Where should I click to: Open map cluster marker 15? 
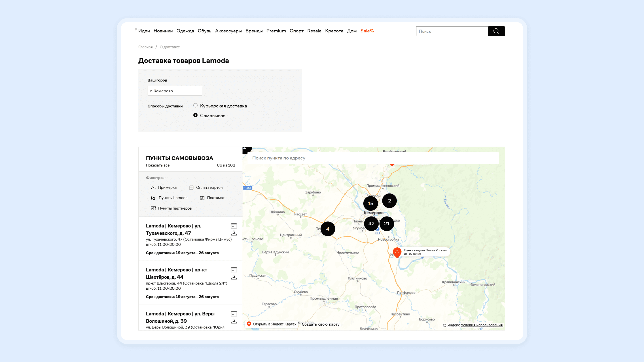click(x=371, y=203)
